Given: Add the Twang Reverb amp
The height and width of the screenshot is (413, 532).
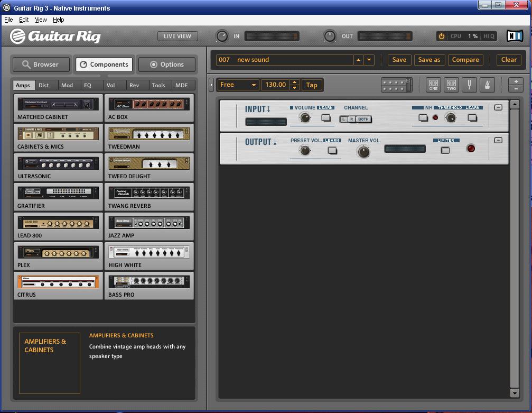Looking at the screenshot, I should click(149, 197).
